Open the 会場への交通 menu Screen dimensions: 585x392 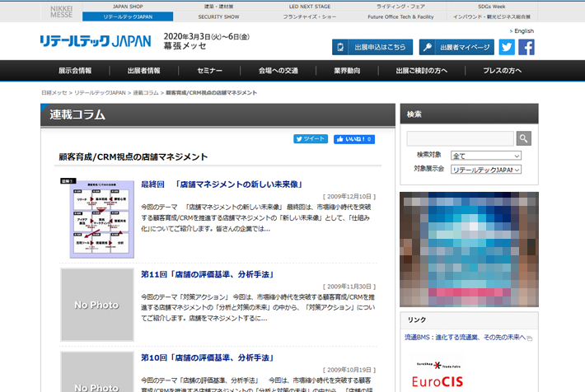click(x=278, y=71)
